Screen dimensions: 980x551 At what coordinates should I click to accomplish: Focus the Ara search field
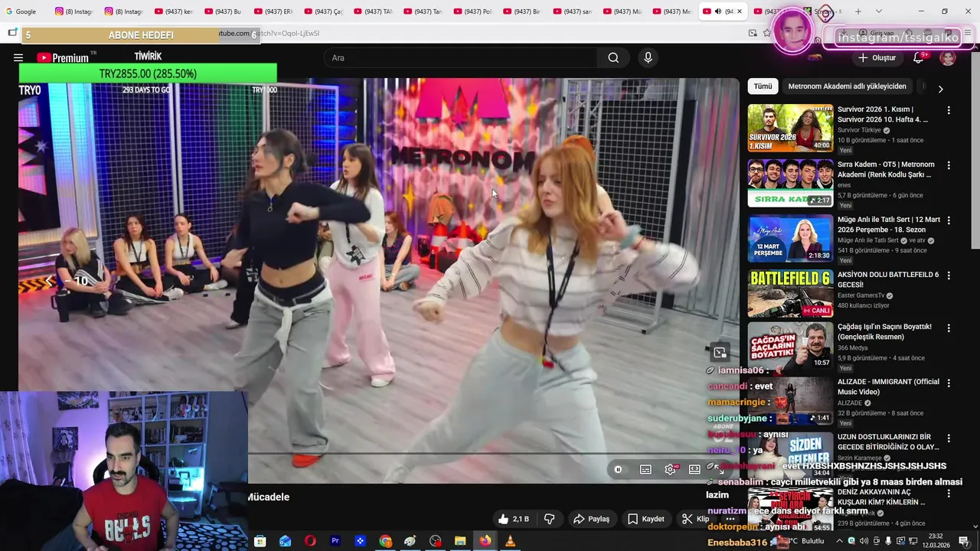click(x=461, y=57)
